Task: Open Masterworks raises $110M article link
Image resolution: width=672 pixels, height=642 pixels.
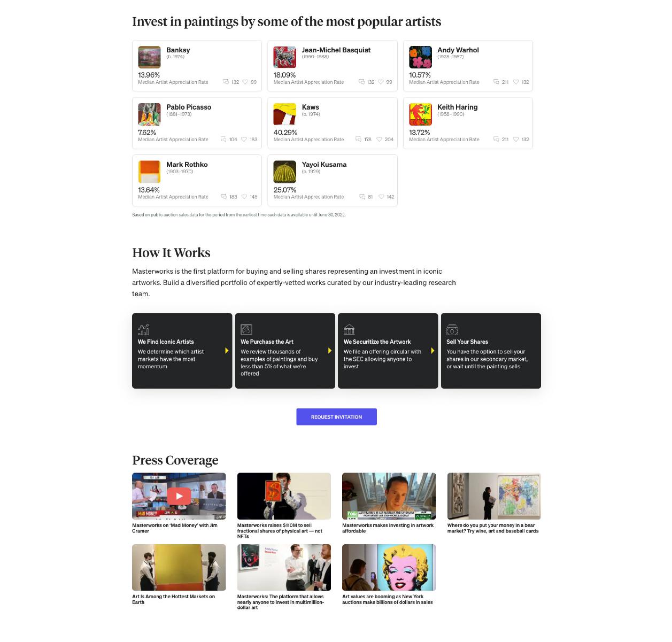Action: tap(280, 531)
